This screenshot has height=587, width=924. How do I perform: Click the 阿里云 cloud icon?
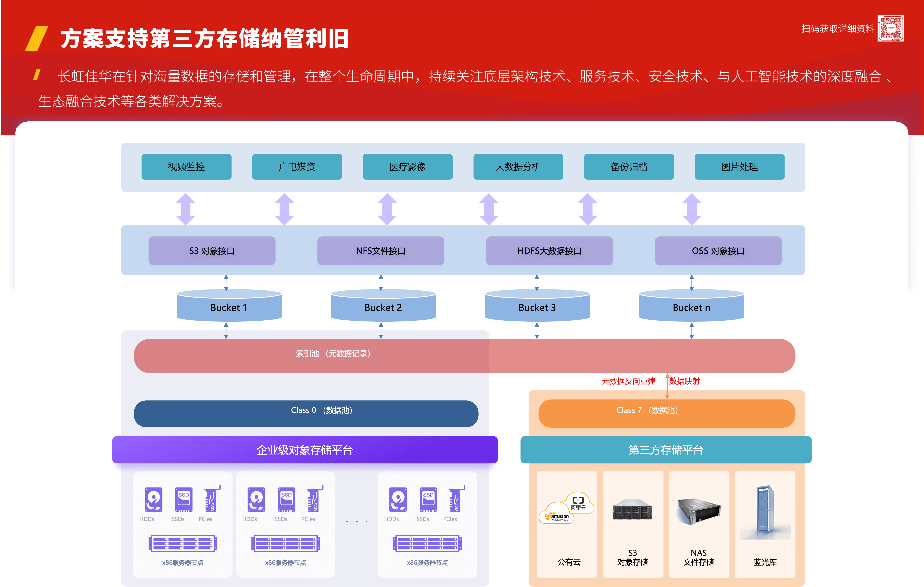[579, 503]
